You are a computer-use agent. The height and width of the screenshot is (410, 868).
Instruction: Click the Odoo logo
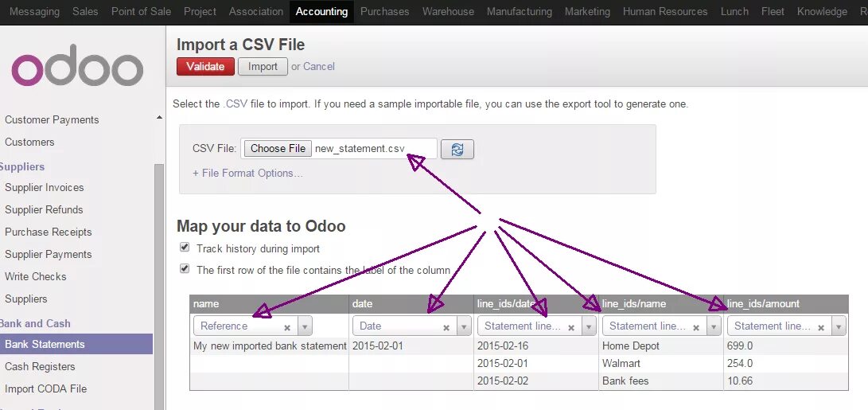click(x=77, y=65)
